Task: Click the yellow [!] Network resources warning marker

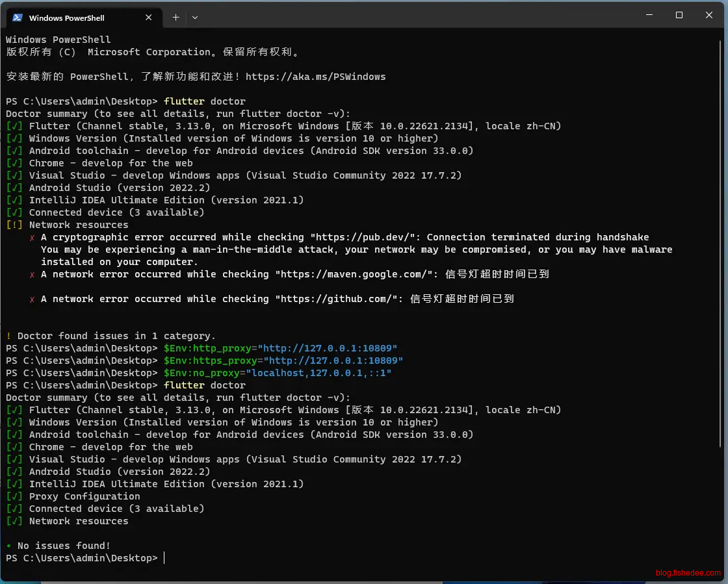Action: pyautogui.click(x=14, y=225)
